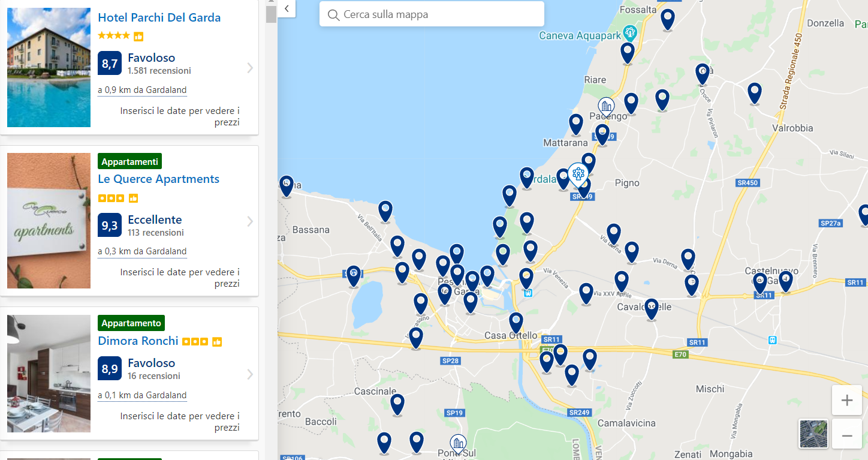The image size is (868, 460).
Task: Click the Gardaland attraction marker icon
Action: point(578,174)
